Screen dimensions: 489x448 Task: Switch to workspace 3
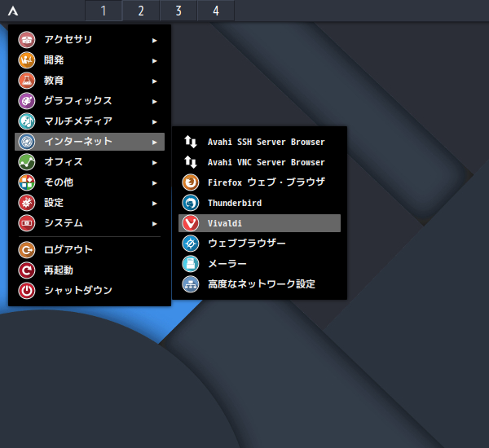(x=178, y=11)
